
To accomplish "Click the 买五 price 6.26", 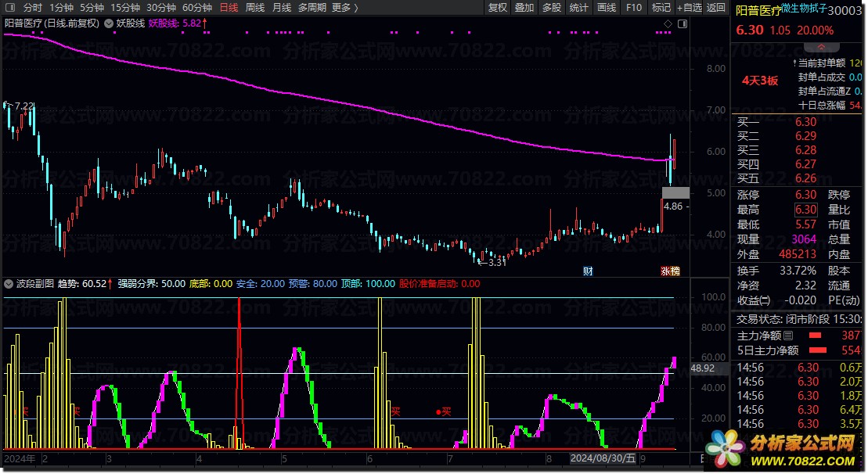I will click(x=805, y=178).
